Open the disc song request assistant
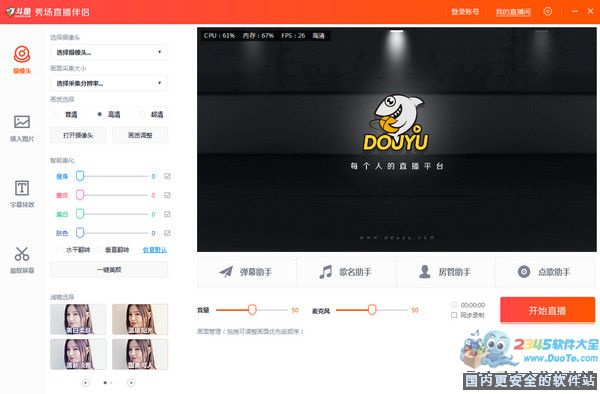This screenshot has height=394, width=600. 545,272
